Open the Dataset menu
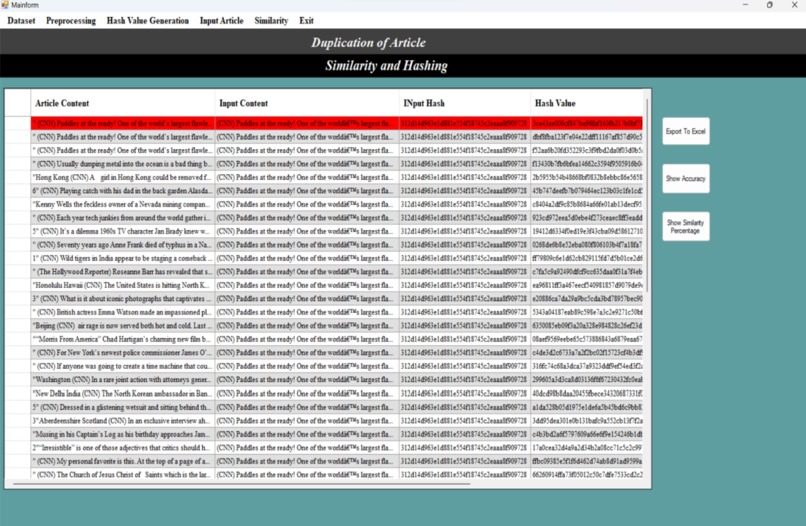 (21, 21)
